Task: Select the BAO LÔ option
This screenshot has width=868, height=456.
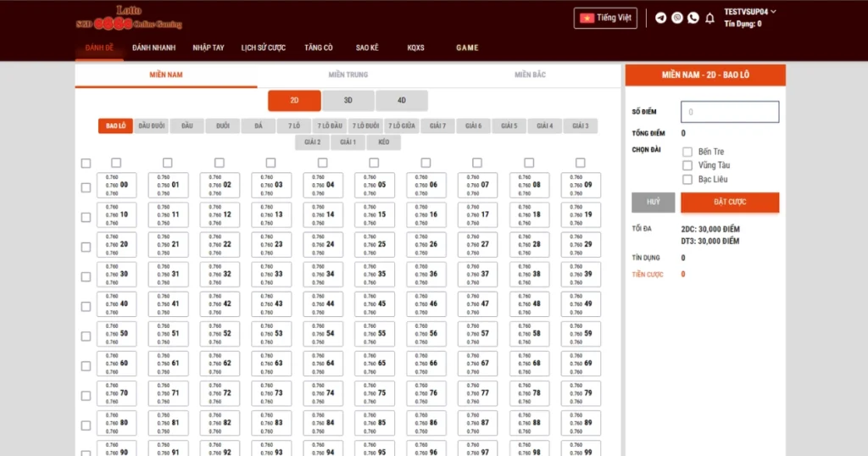Action: tap(115, 125)
